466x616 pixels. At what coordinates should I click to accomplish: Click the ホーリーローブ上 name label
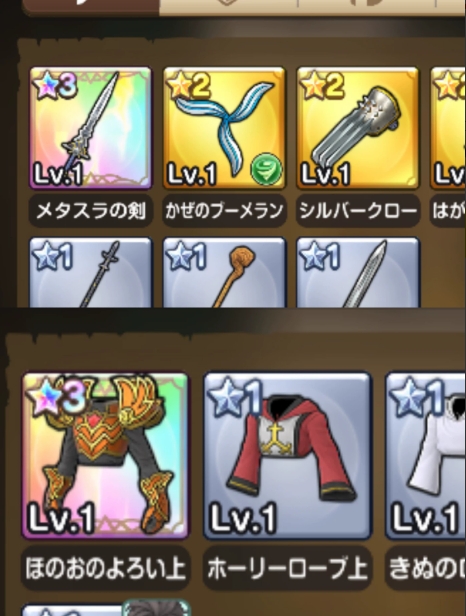point(287,568)
